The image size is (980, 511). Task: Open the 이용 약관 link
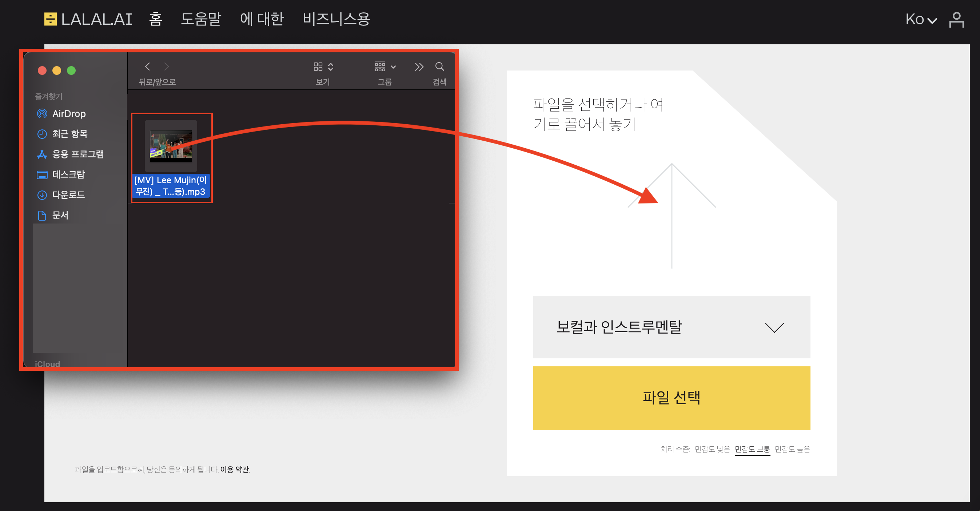(x=234, y=469)
